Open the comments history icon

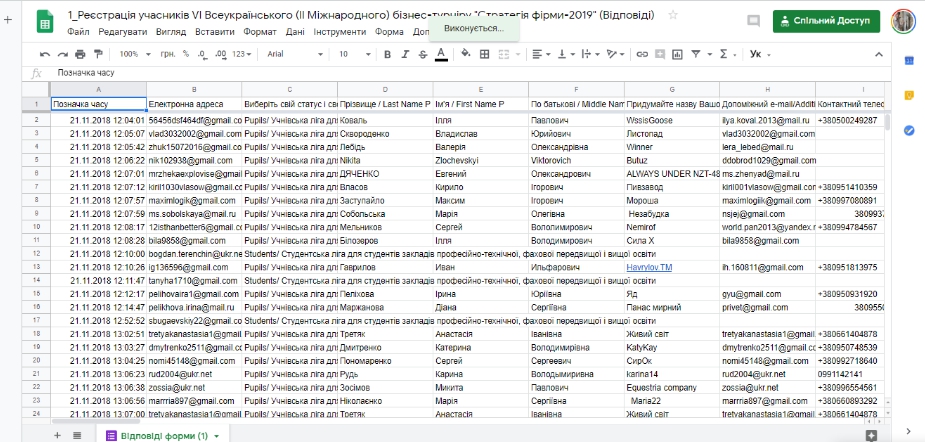click(751, 21)
